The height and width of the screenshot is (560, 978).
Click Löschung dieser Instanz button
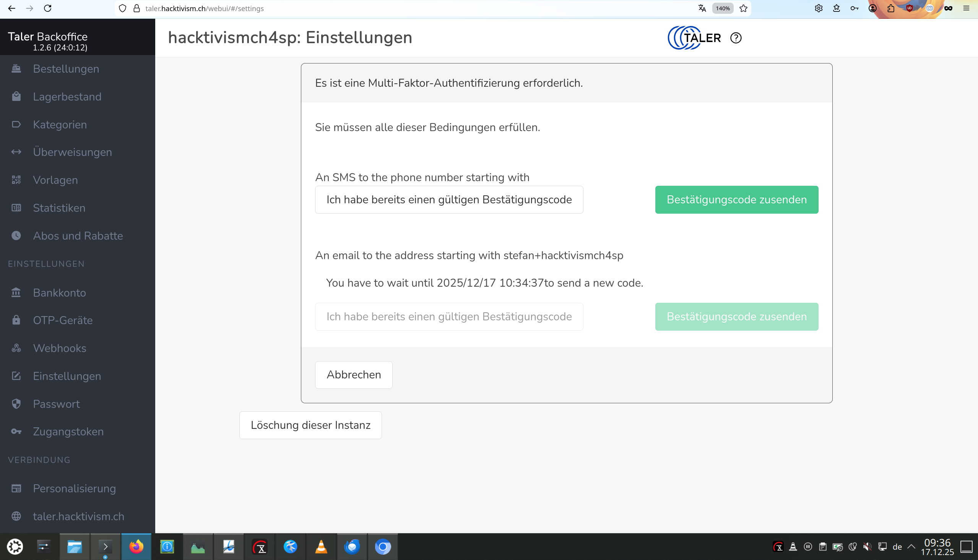click(310, 425)
